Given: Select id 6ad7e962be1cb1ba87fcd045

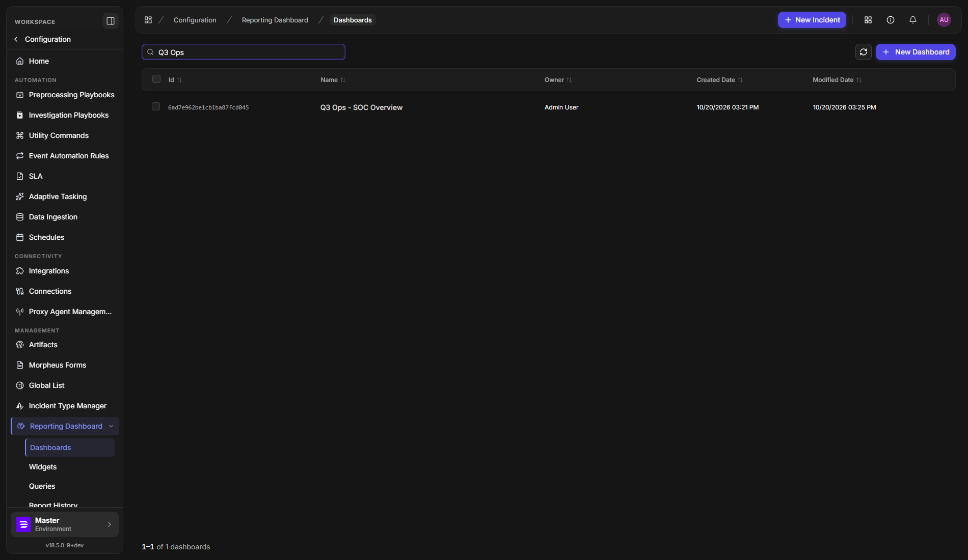Looking at the screenshot, I should (208, 107).
